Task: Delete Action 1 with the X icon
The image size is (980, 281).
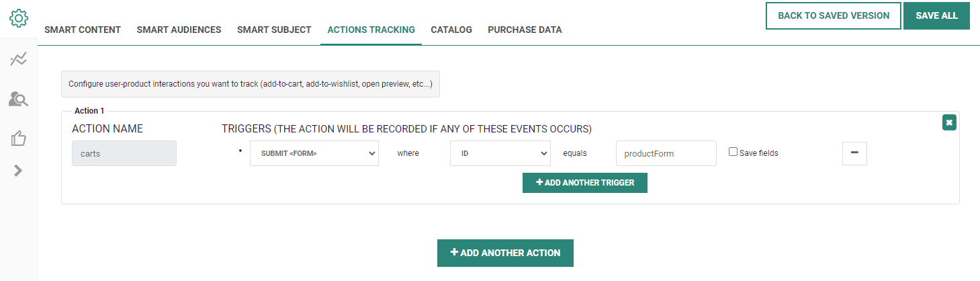Action: 948,122
